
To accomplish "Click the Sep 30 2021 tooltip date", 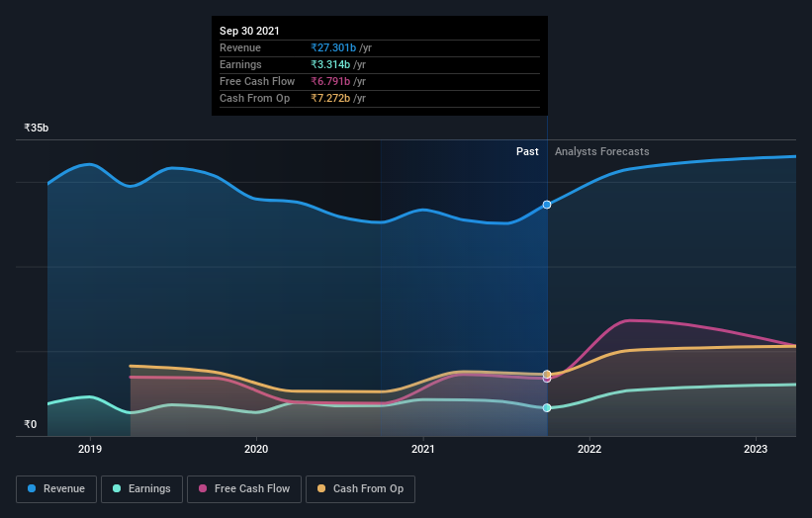I will [x=249, y=31].
